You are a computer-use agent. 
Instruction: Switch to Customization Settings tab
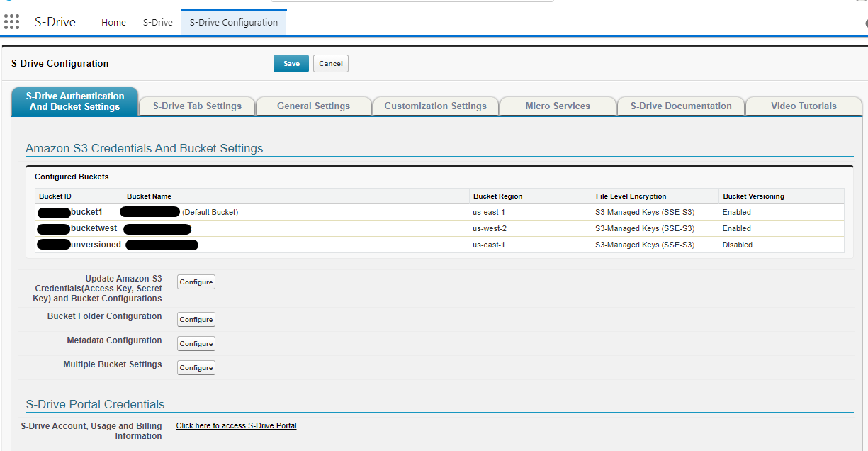pos(435,106)
